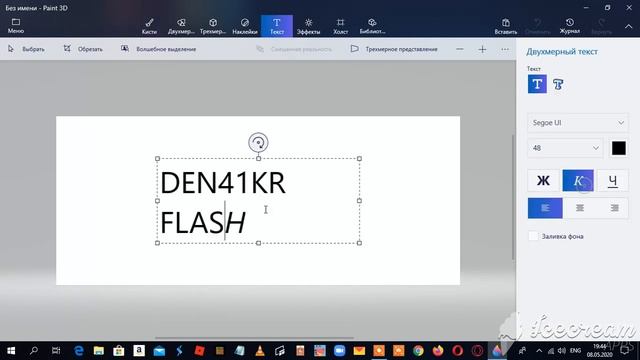Activate the Обрезать crop tool
The width and height of the screenshot is (640, 360).
point(83,49)
